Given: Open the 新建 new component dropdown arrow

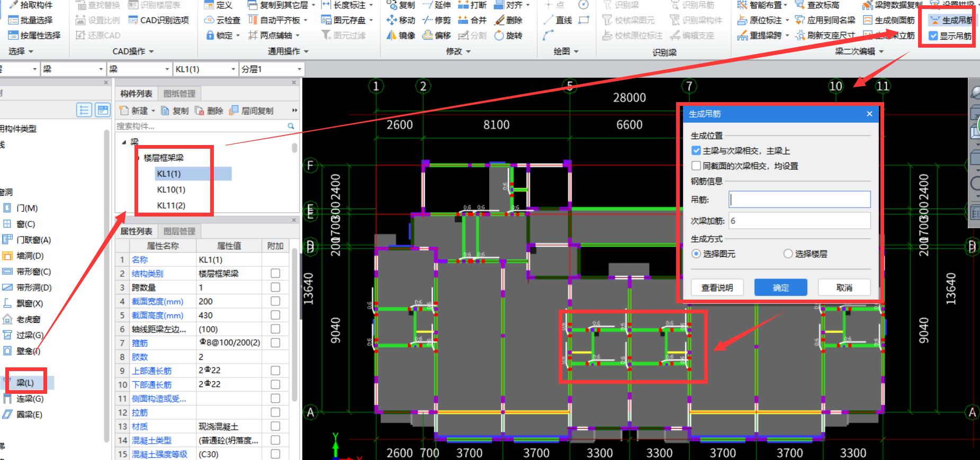Looking at the screenshot, I should (x=154, y=111).
